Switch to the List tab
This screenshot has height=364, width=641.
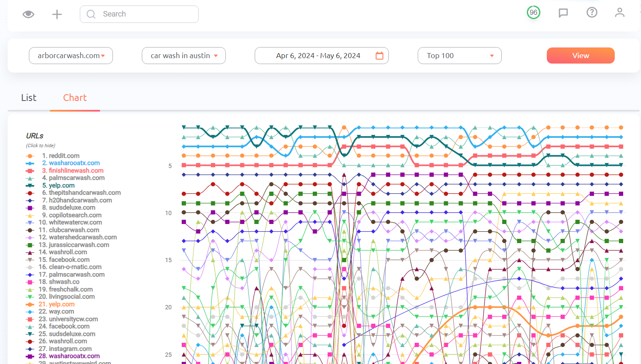[x=29, y=98]
